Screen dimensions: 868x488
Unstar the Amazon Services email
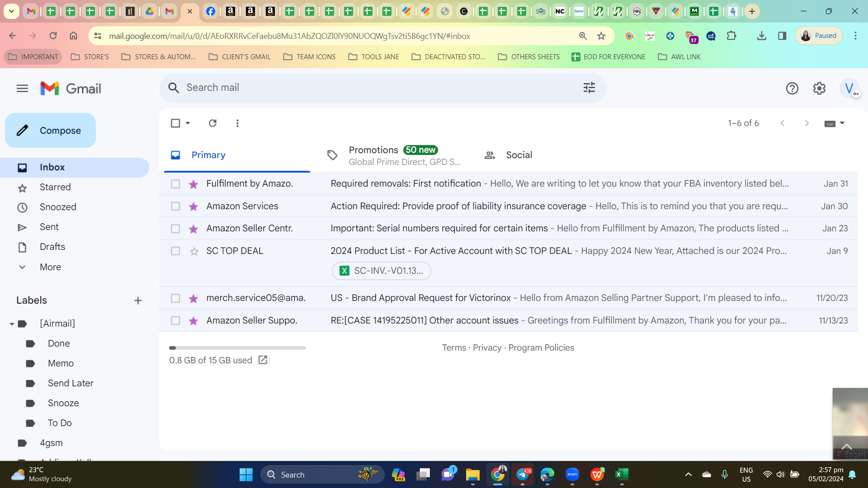click(x=194, y=206)
